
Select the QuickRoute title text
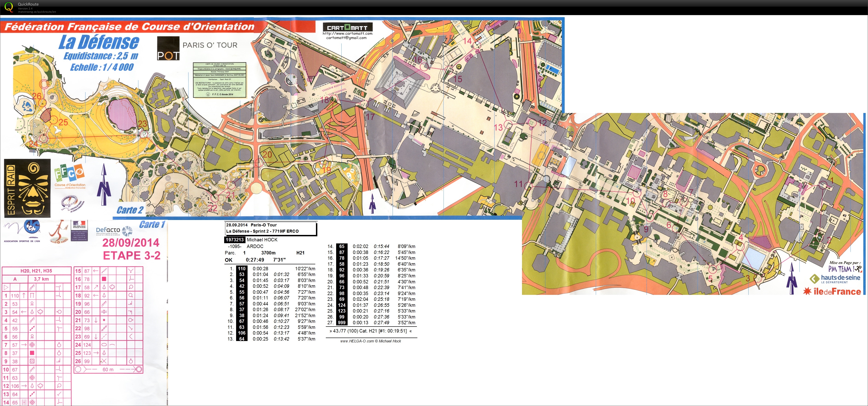coord(28,4)
